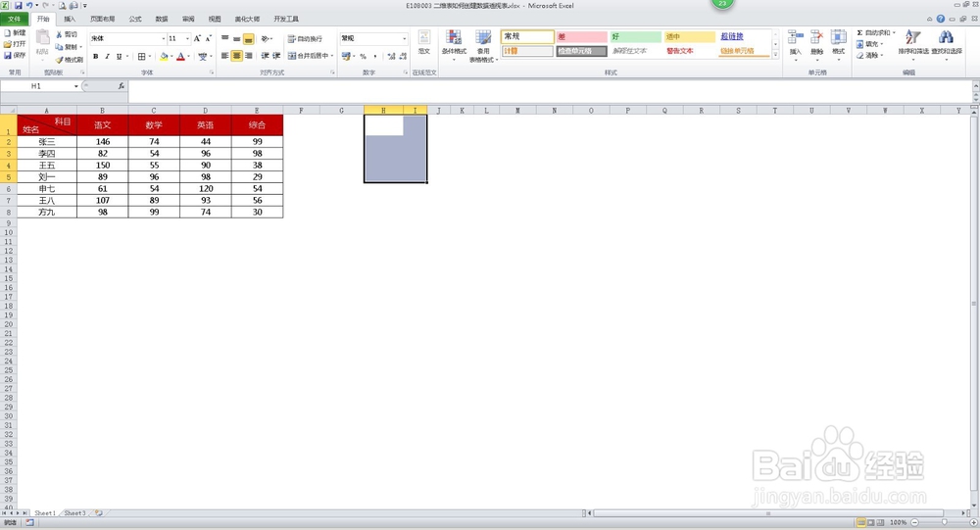Open Sort and Filter (排序和筛选)

coord(913,44)
